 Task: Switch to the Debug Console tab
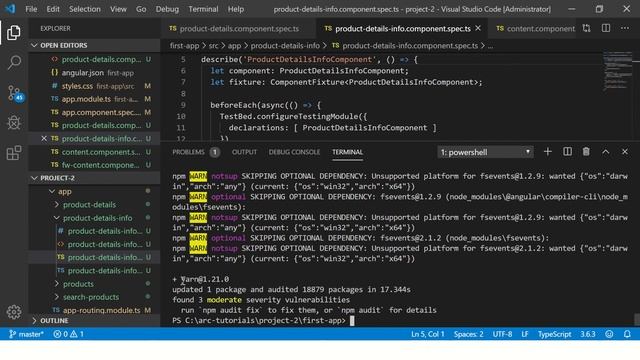(x=294, y=152)
